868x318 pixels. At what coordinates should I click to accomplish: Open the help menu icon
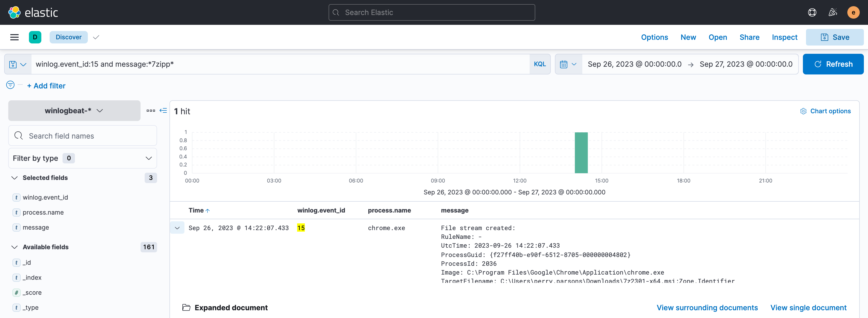tap(812, 12)
